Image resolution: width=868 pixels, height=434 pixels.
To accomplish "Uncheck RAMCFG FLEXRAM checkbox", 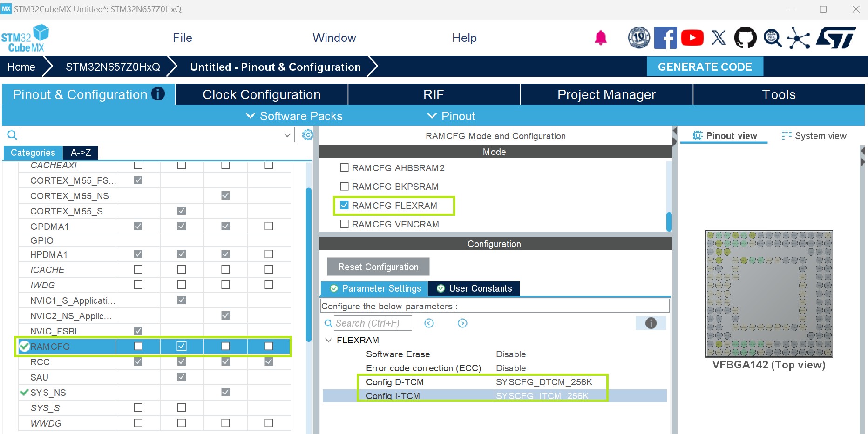I will click(x=345, y=205).
